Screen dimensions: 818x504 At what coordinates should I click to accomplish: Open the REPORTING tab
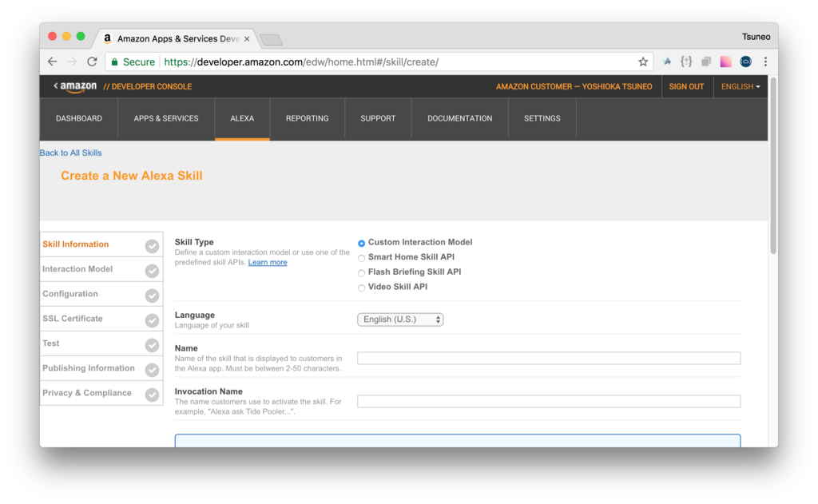click(308, 118)
